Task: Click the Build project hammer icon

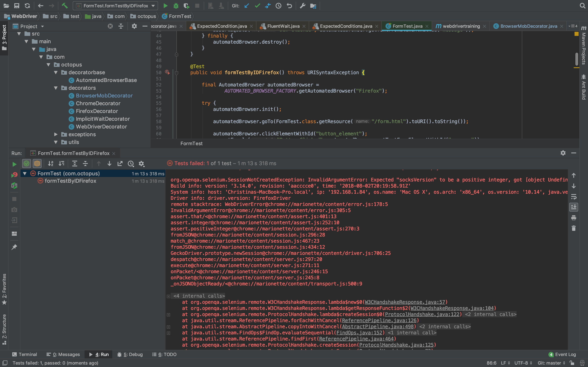Action: pos(64,6)
